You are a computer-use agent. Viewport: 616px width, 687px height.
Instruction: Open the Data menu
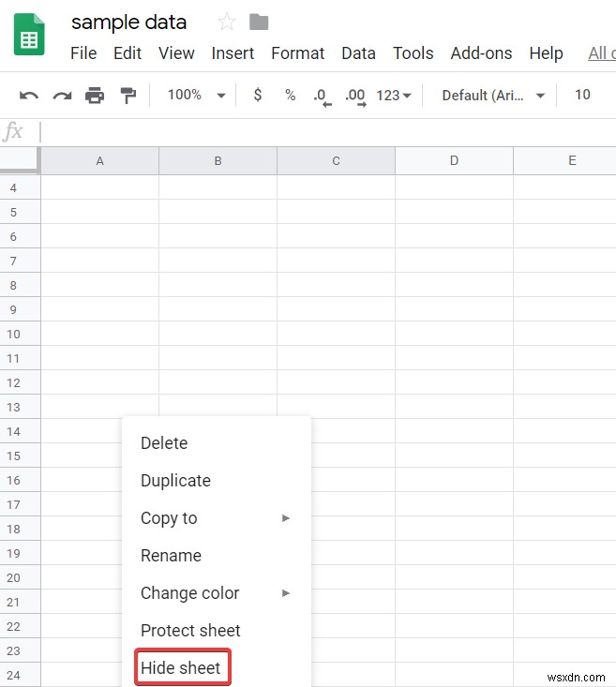pyautogui.click(x=358, y=53)
